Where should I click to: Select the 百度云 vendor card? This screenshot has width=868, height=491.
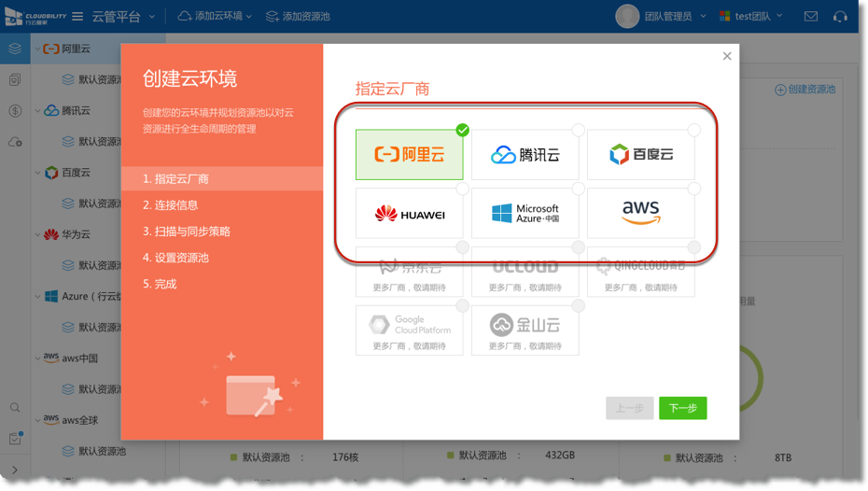tap(640, 154)
